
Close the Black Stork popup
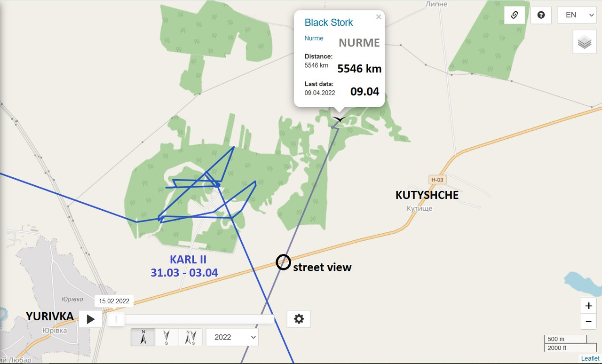(x=378, y=17)
